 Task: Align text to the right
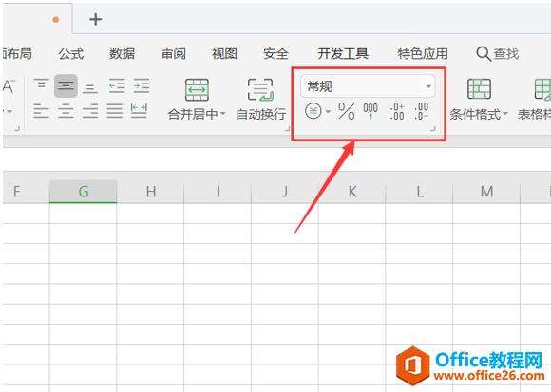coord(90,111)
